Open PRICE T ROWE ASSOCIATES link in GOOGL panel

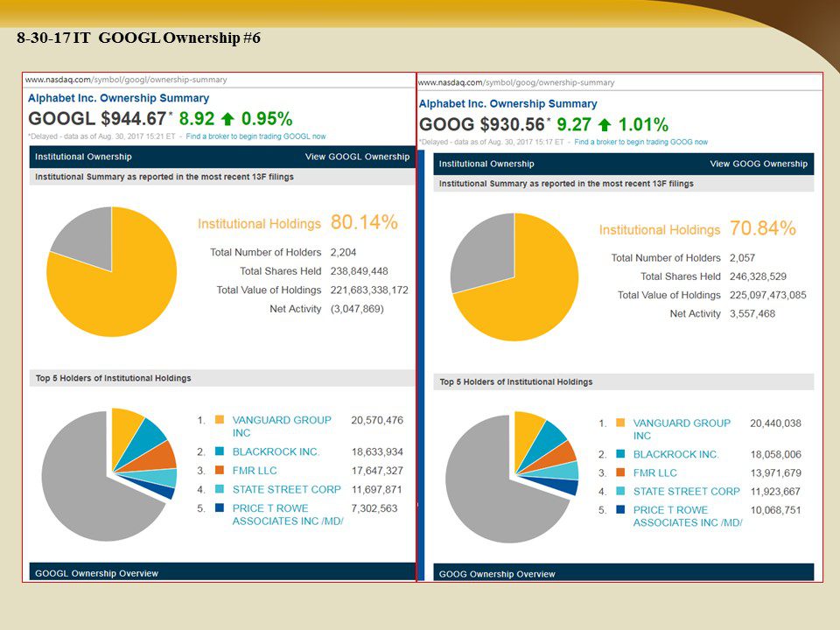[288, 514]
